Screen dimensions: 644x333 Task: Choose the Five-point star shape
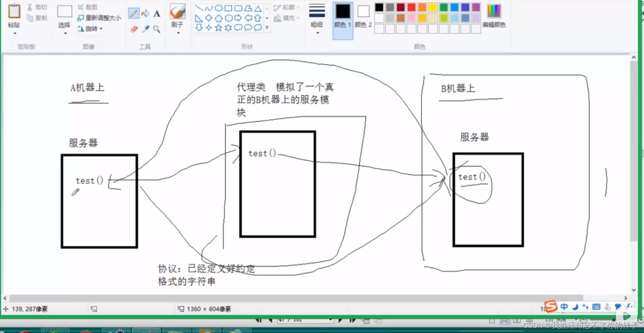point(219,28)
